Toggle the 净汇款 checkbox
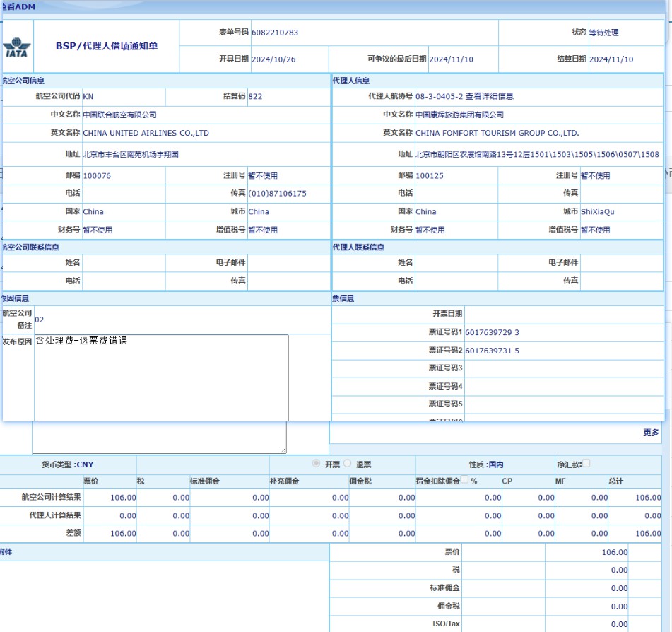Screen dimensions: 672x632 coord(586,464)
